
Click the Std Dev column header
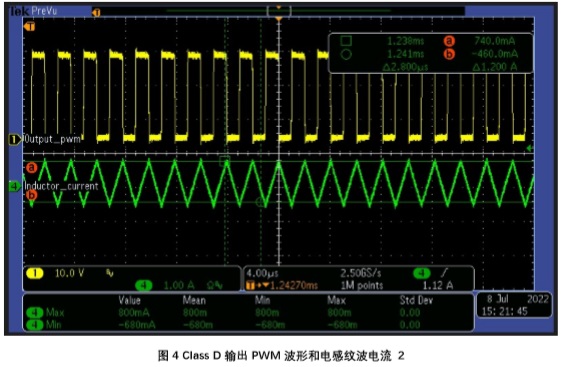(x=416, y=300)
